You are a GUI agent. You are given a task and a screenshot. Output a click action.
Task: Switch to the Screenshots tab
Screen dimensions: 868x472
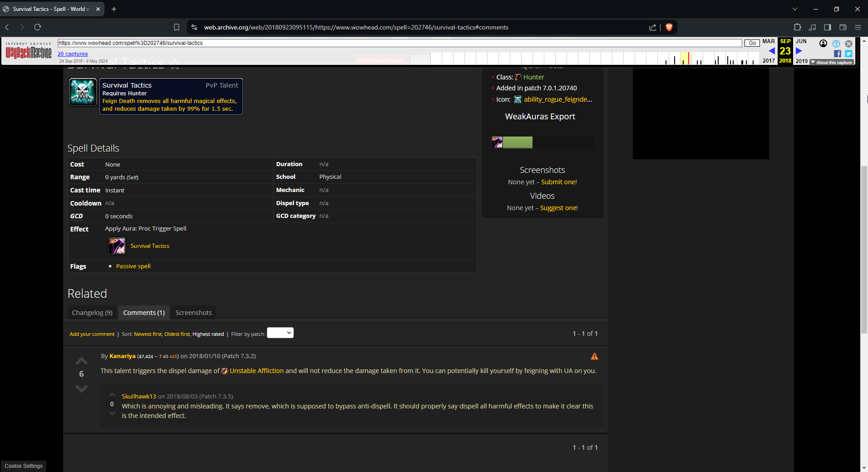193,313
